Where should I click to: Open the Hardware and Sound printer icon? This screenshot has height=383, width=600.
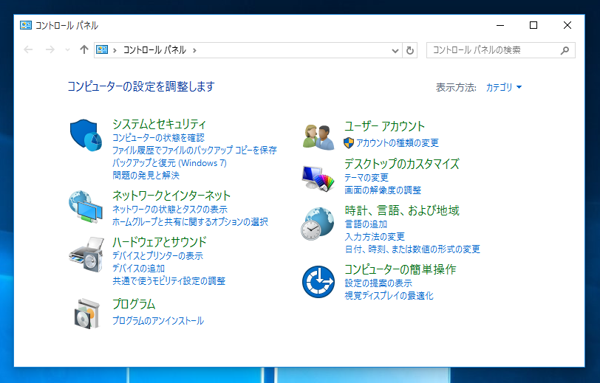[86, 255]
